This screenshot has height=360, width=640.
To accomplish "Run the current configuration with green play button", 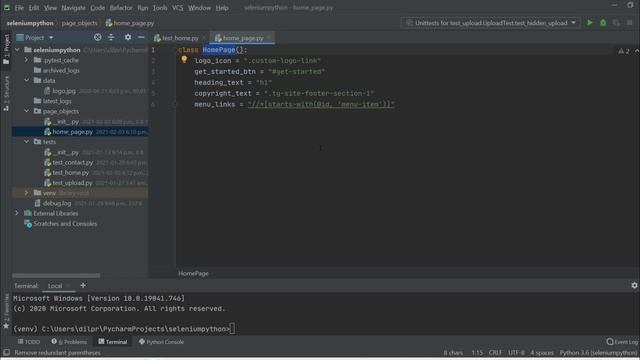I will click(589, 23).
